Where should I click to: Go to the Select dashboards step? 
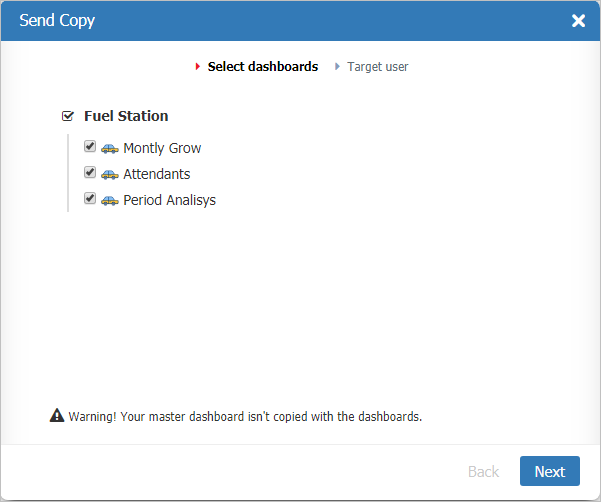pyautogui.click(x=262, y=67)
